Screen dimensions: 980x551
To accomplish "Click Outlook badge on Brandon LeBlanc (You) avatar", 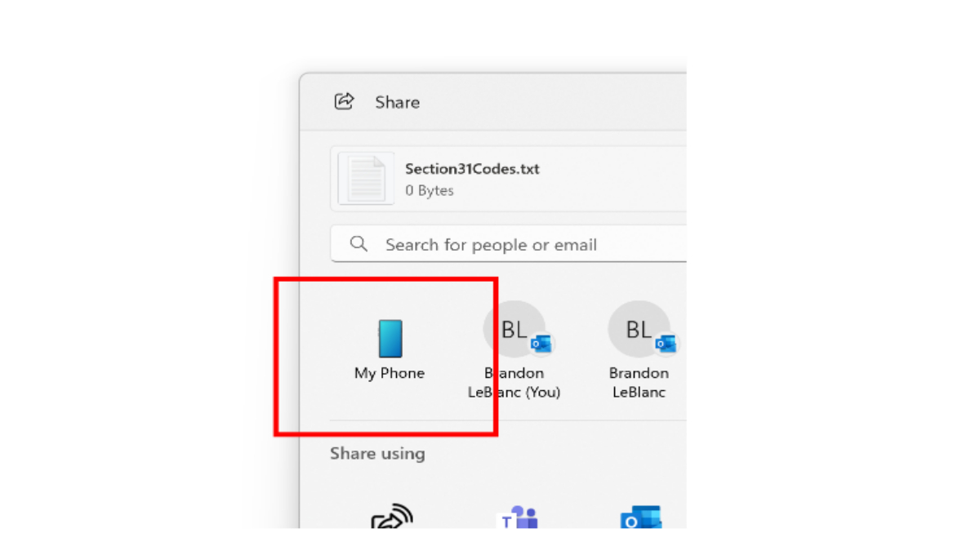I will [x=540, y=344].
